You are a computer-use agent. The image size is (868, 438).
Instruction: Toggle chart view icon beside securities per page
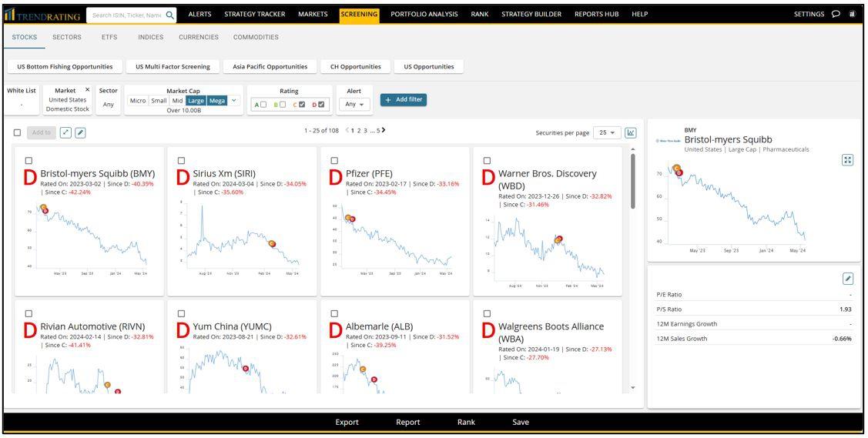pyautogui.click(x=631, y=132)
